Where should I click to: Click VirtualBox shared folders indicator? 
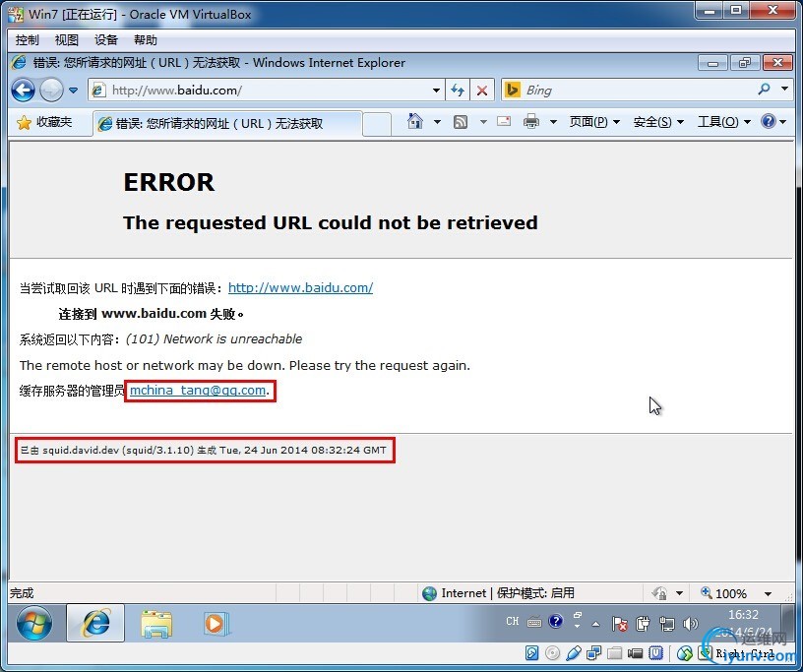614,653
